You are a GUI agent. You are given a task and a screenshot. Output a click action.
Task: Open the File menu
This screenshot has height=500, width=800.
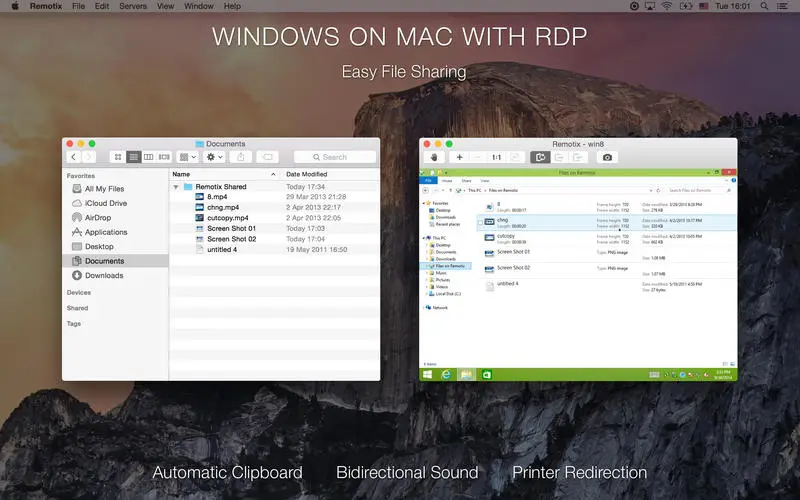(x=79, y=6)
